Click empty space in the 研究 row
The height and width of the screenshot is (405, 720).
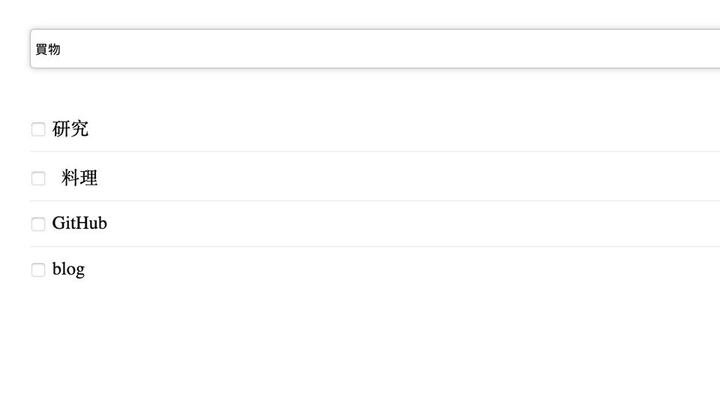400,129
